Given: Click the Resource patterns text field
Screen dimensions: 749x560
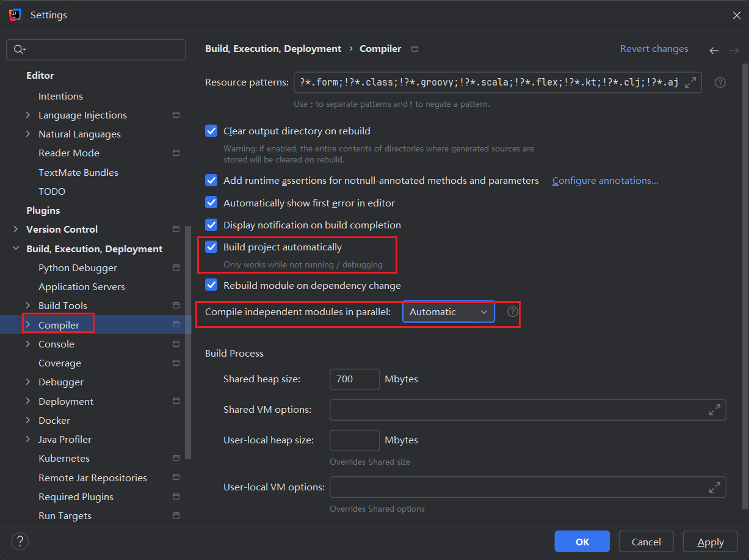Looking at the screenshot, I should coord(498,82).
